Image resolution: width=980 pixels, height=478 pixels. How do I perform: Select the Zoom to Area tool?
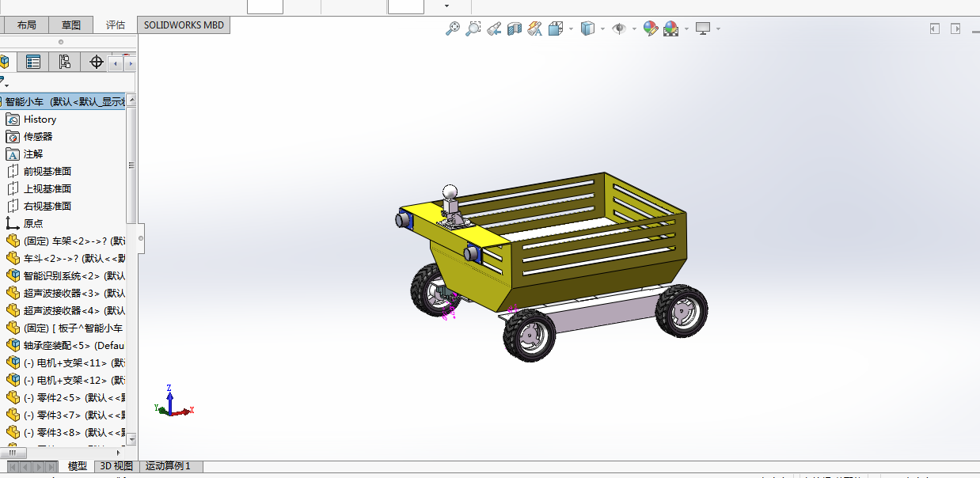coord(473,28)
